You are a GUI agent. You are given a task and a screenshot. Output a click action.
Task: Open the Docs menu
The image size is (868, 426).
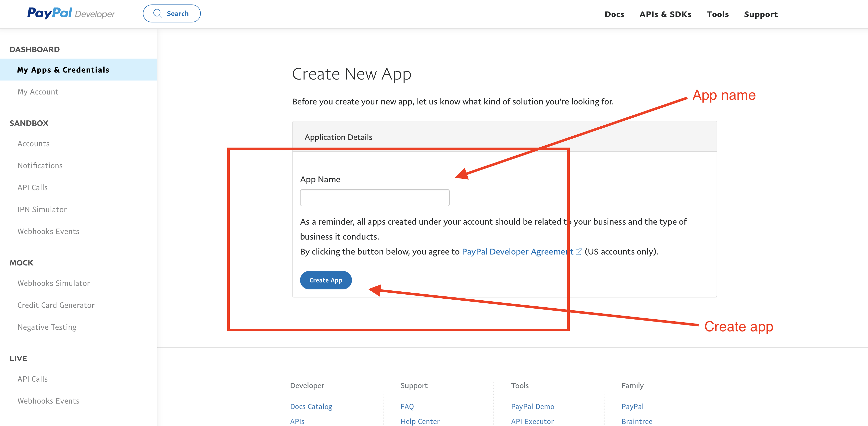(614, 14)
